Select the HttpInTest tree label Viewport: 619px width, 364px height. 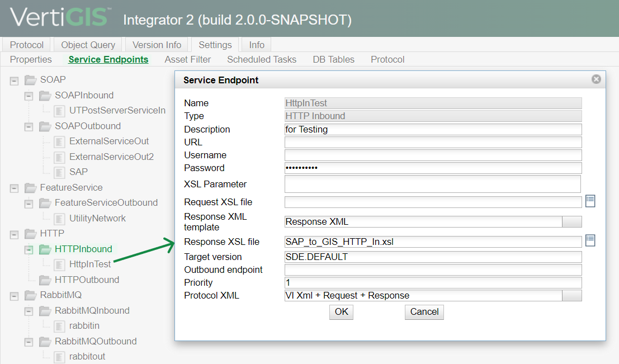(x=90, y=264)
